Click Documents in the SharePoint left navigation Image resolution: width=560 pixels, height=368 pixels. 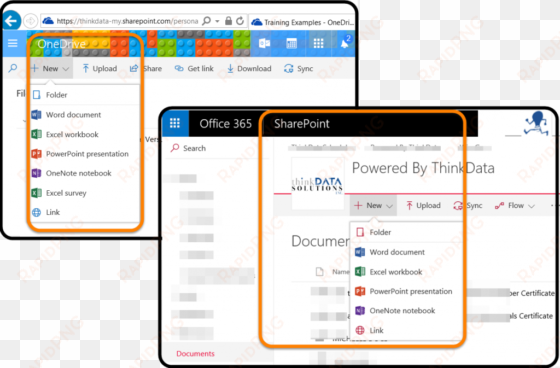pyautogui.click(x=195, y=353)
